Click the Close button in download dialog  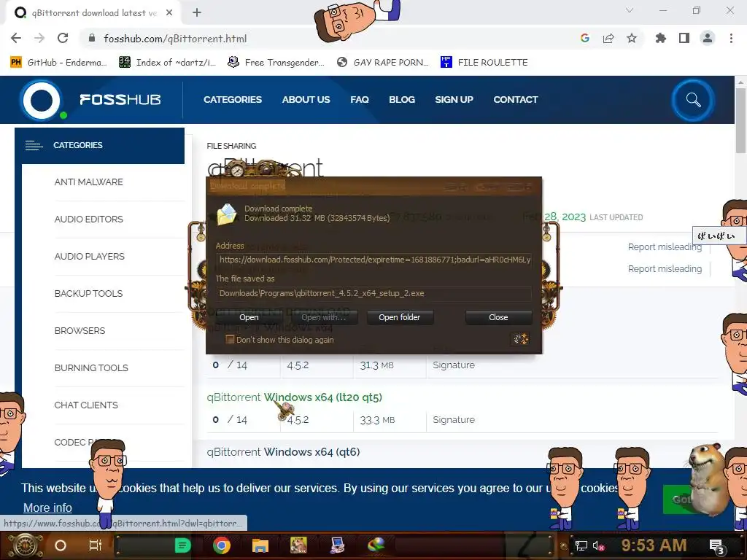(498, 317)
